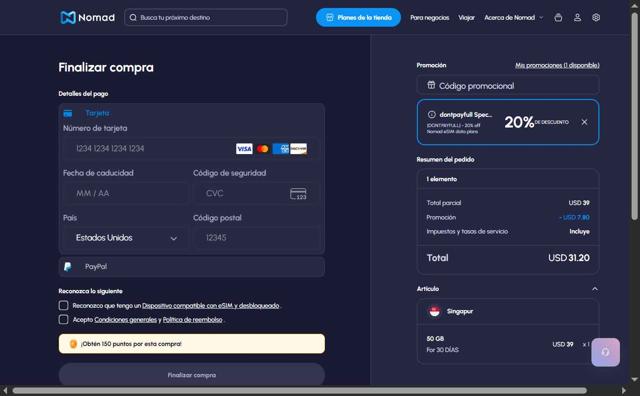Click the search magnifier icon
Screen dimensions: 640x396
(x=133, y=18)
